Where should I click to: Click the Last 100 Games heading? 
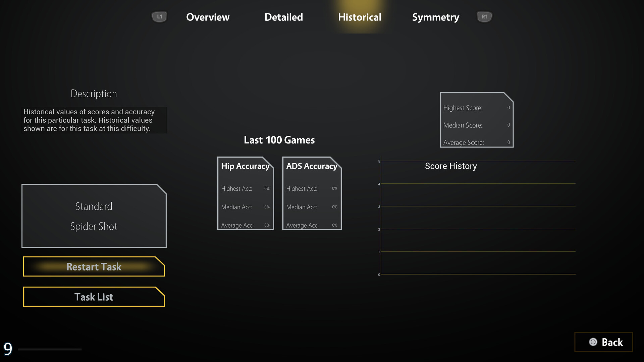[x=279, y=140]
